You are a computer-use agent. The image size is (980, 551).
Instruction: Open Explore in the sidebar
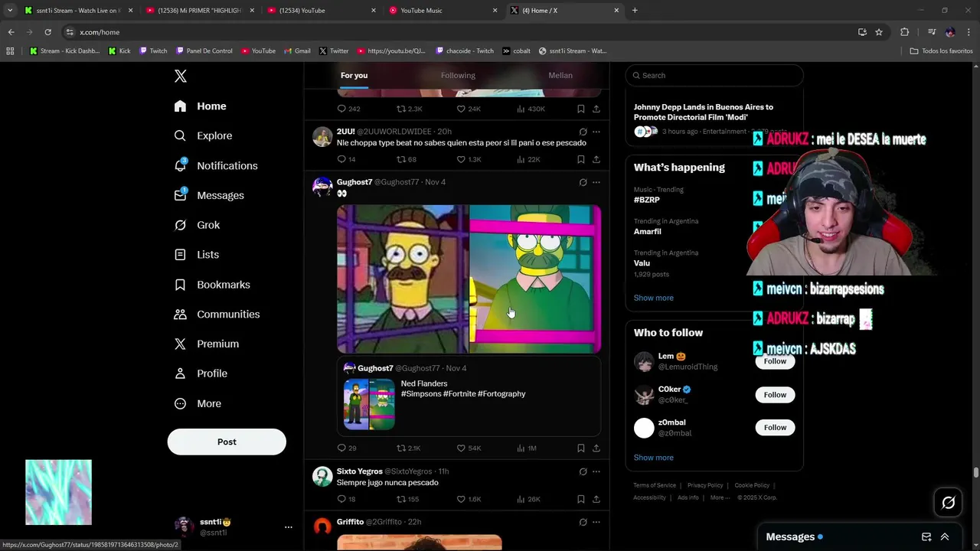pyautogui.click(x=203, y=135)
